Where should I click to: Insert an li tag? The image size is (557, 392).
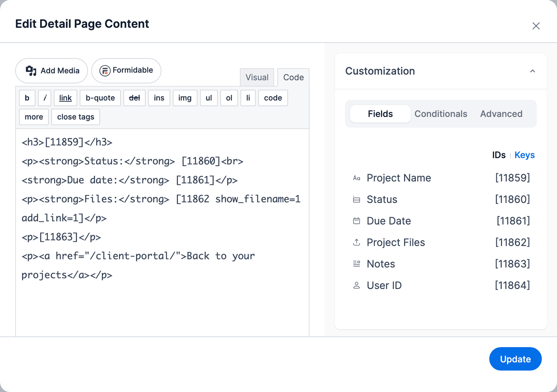pos(248,98)
